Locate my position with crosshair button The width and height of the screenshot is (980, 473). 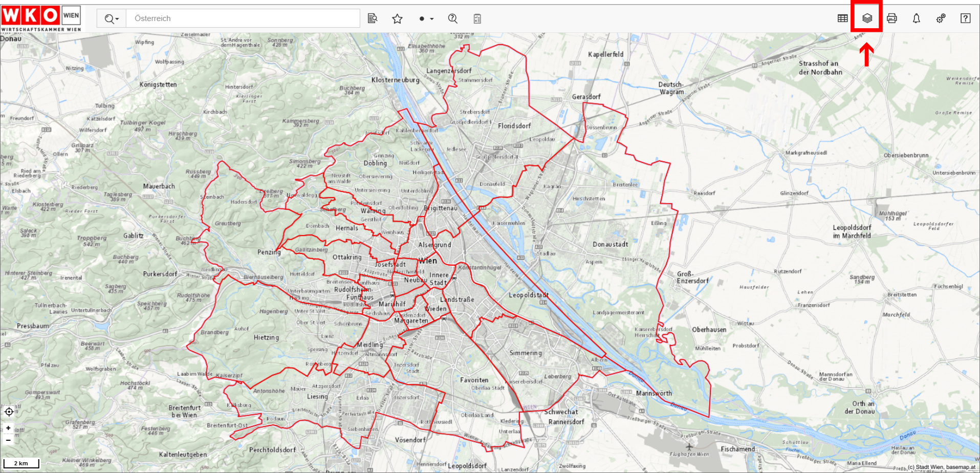tap(9, 412)
